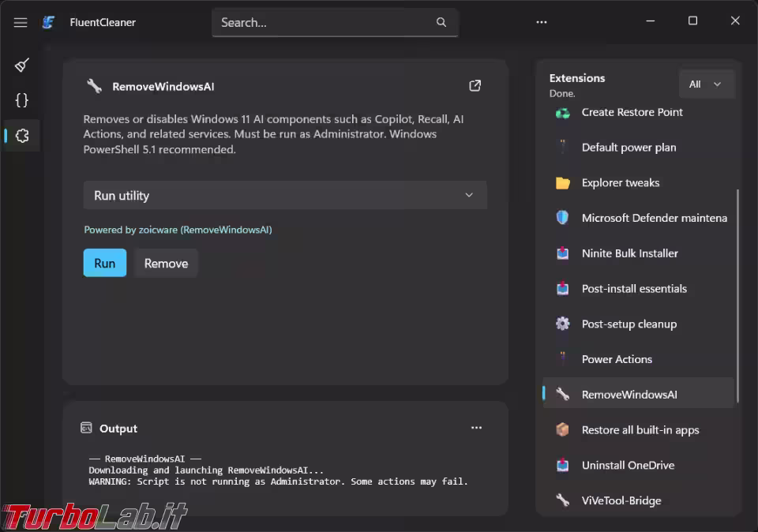The image size is (758, 532).
Task: Select Power Actions extension
Action: tap(639, 359)
